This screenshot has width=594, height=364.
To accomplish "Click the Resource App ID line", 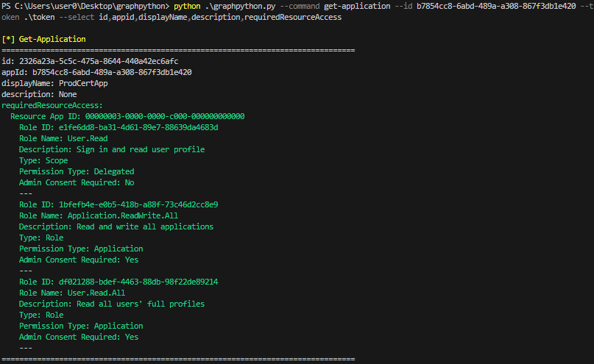I will click(x=127, y=116).
